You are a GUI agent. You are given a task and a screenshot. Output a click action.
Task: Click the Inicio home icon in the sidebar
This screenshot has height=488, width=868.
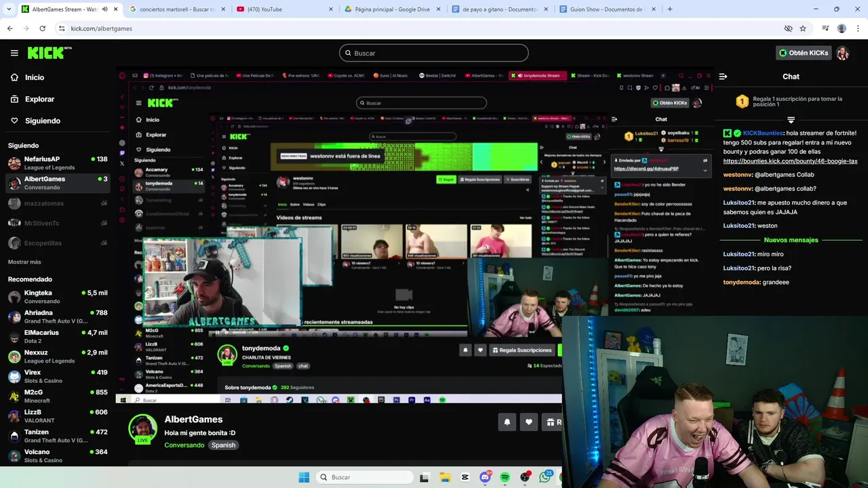point(14,77)
